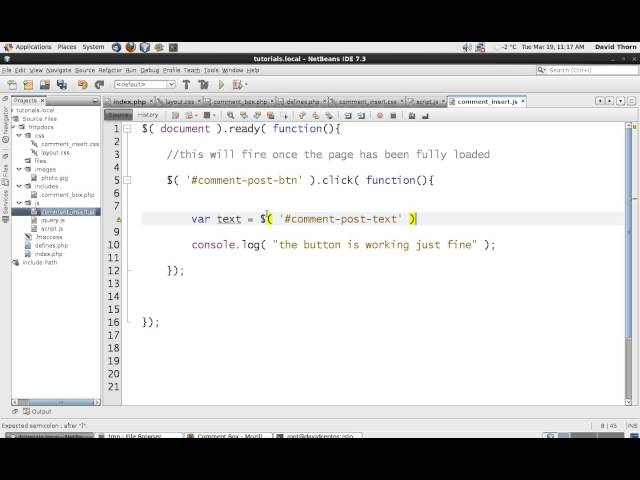Click the warning marker in the gutter

118,219
